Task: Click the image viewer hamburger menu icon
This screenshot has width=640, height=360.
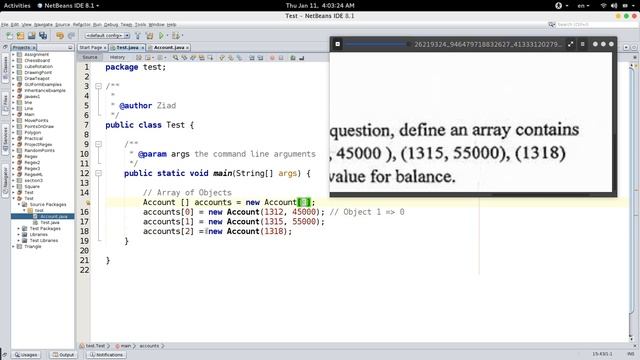Action: tap(582, 44)
